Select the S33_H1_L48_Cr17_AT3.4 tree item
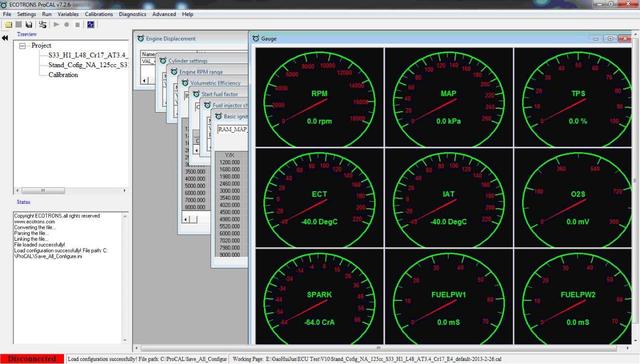640x364 pixels. point(87,55)
